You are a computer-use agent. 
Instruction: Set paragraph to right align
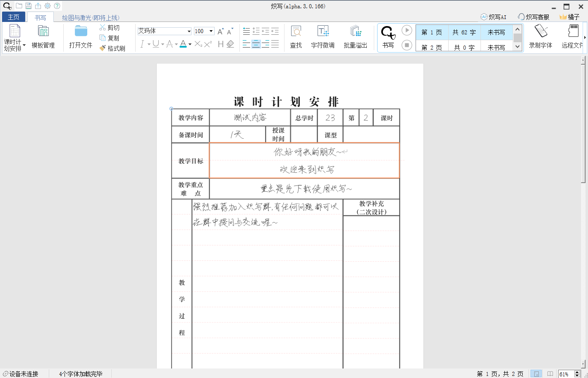click(265, 44)
